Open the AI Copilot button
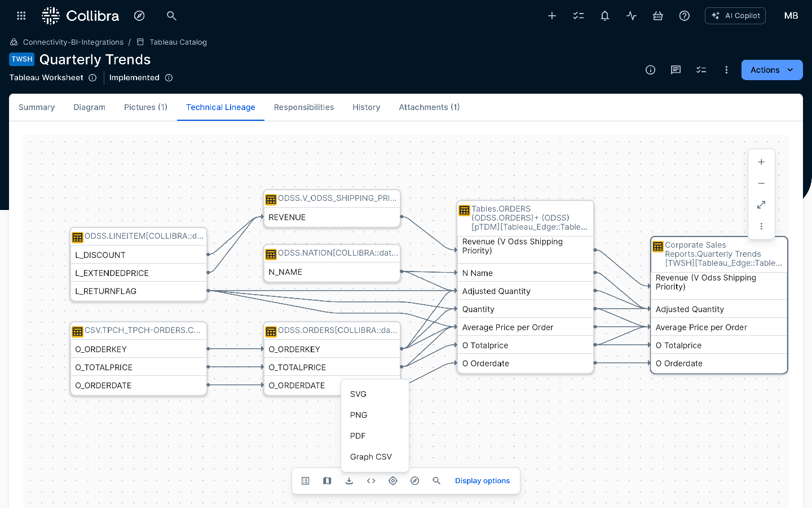Viewport: 812px width, 508px height. pos(735,16)
